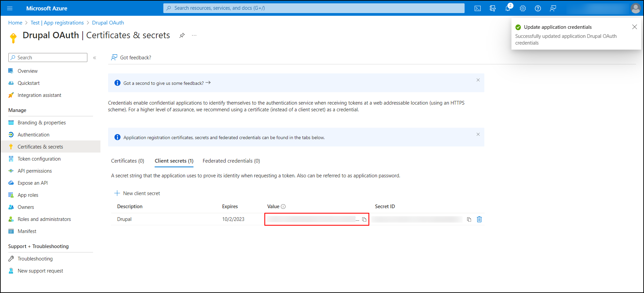
Task: Open the help question mark icon
Action: [538, 8]
